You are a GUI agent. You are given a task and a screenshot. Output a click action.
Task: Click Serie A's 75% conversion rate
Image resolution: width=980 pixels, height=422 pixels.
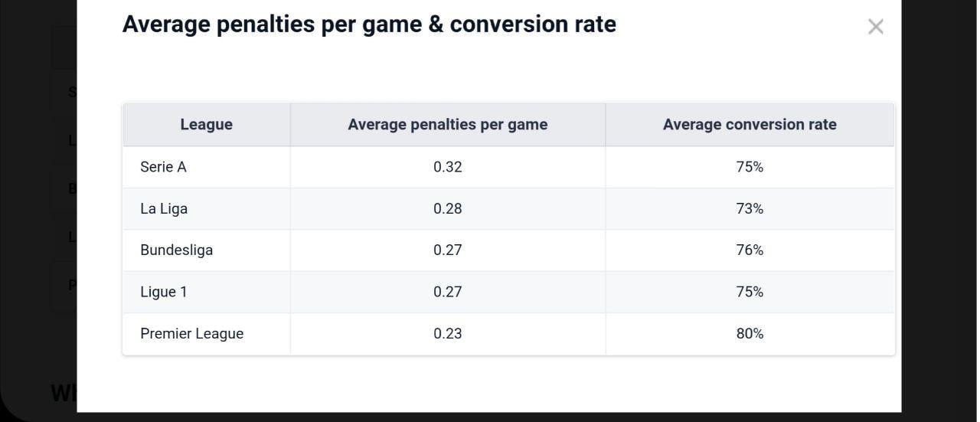750,167
